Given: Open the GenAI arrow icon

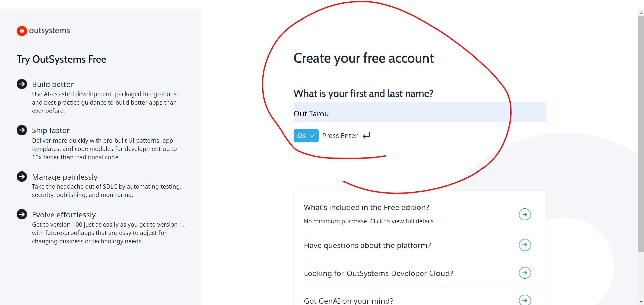Looking at the screenshot, I should [525, 300].
